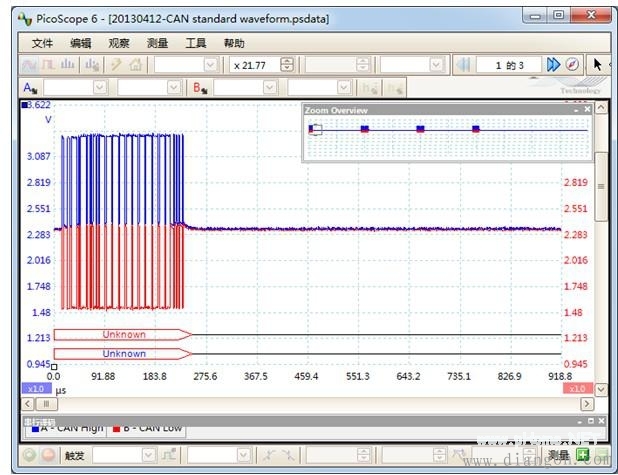
Task: Select the arrow pointer tool
Action: [598, 65]
